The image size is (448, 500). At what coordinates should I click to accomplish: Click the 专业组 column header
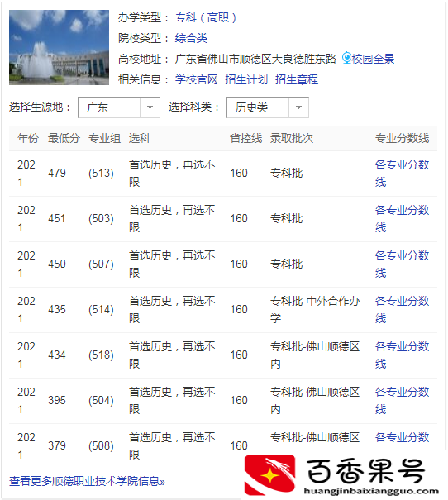tap(105, 138)
